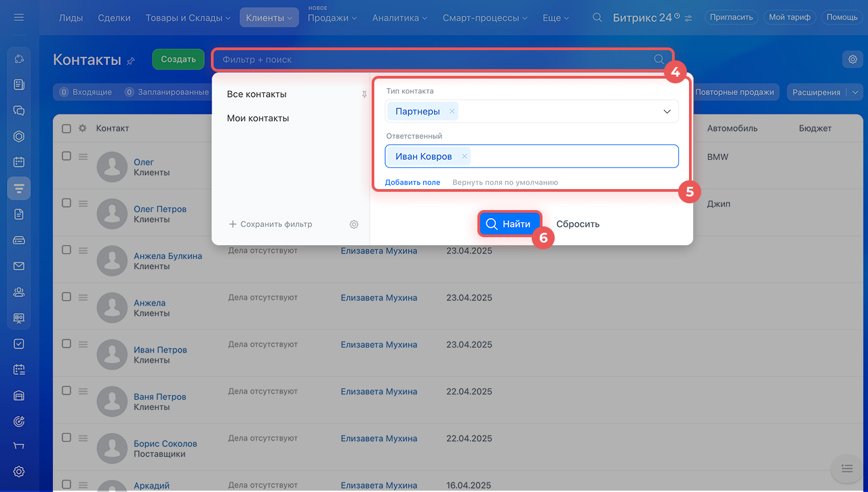Open the Мой тариф button

pos(789,18)
